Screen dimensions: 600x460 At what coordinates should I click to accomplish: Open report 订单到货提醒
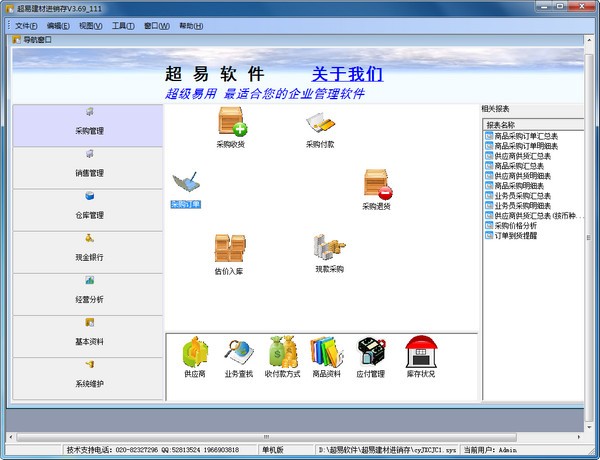[x=511, y=235]
